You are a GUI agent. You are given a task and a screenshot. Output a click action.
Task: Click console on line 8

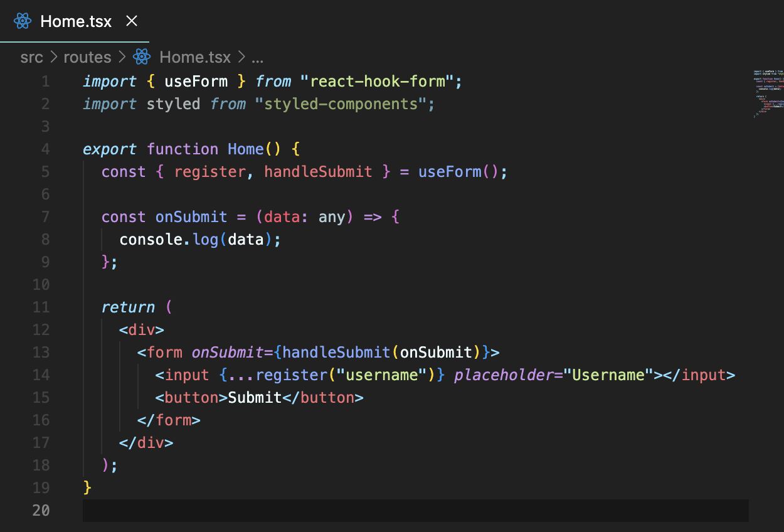pos(151,240)
